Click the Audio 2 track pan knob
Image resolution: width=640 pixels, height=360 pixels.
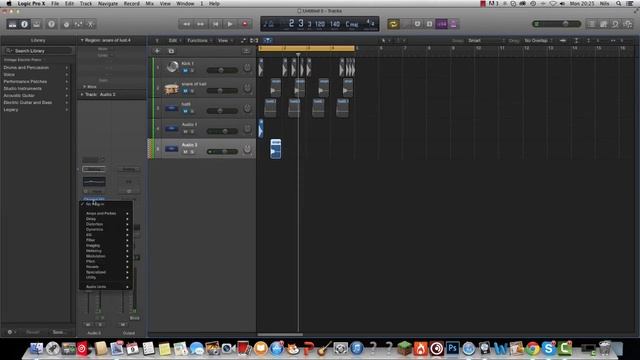(x=247, y=149)
